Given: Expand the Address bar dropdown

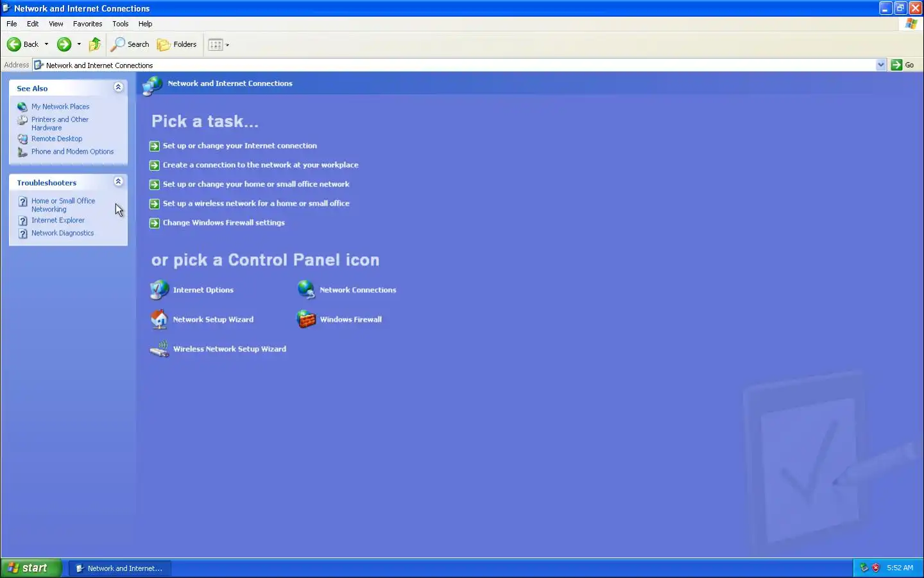Looking at the screenshot, I should [x=881, y=65].
